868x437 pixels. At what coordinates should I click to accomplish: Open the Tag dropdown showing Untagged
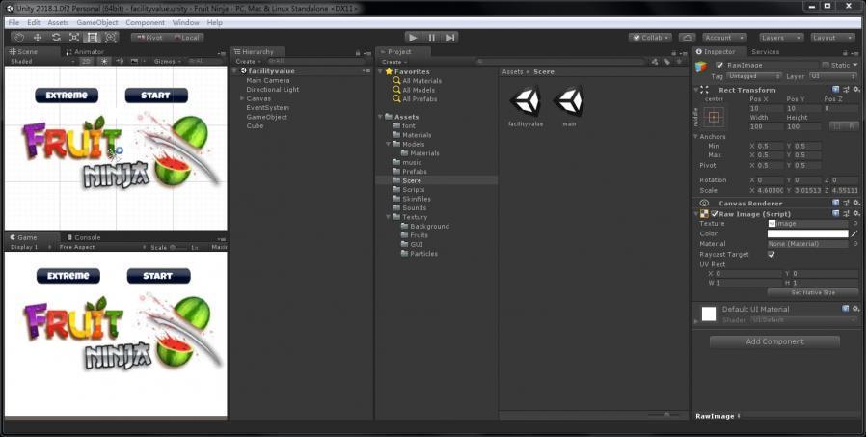754,76
